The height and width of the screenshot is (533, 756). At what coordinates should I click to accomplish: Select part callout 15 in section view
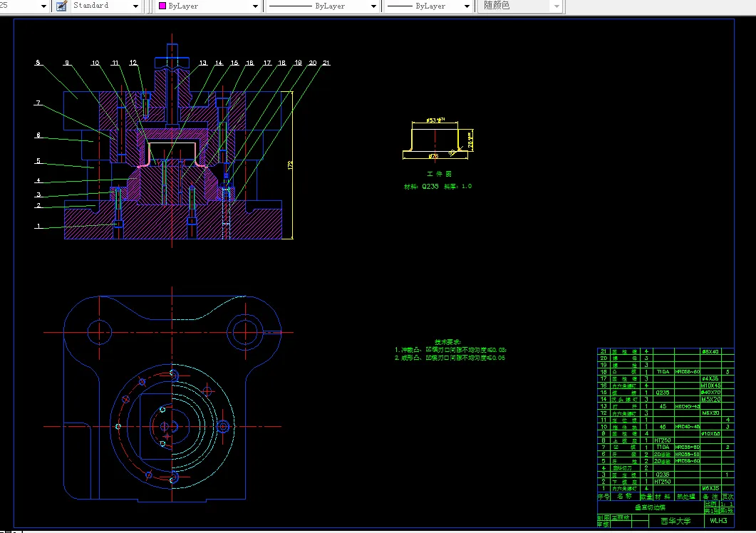pos(234,63)
